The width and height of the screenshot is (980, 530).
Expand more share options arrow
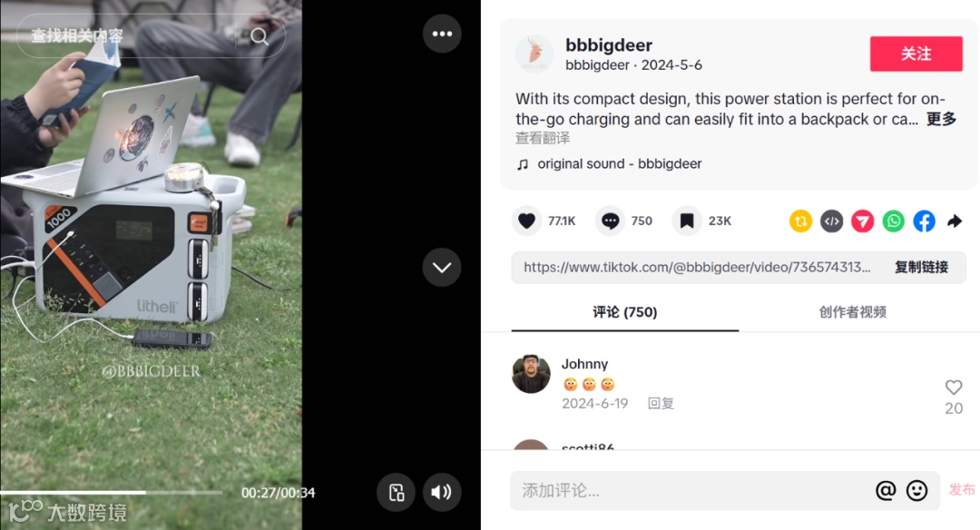pyautogui.click(x=955, y=221)
